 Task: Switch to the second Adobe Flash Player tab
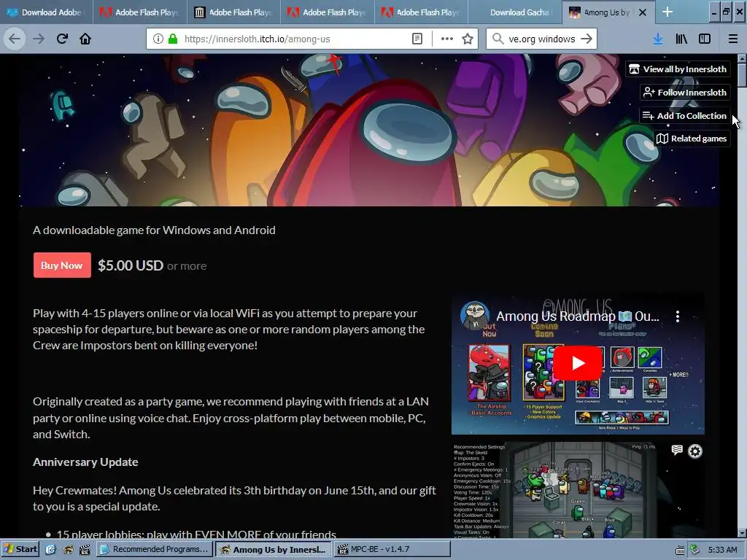point(234,12)
